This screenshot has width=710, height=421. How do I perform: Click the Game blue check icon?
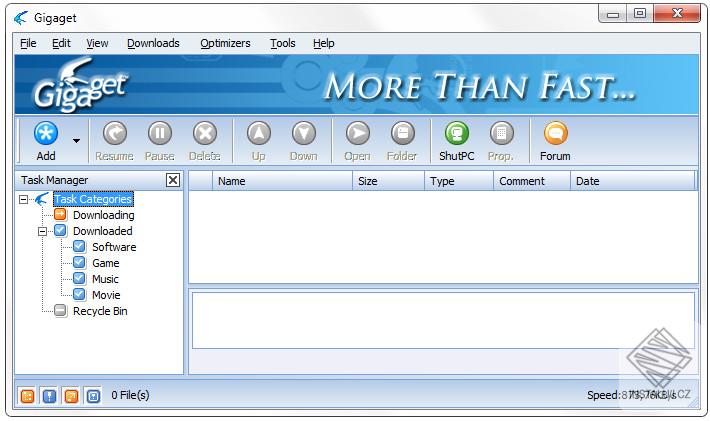[x=79, y=263]
